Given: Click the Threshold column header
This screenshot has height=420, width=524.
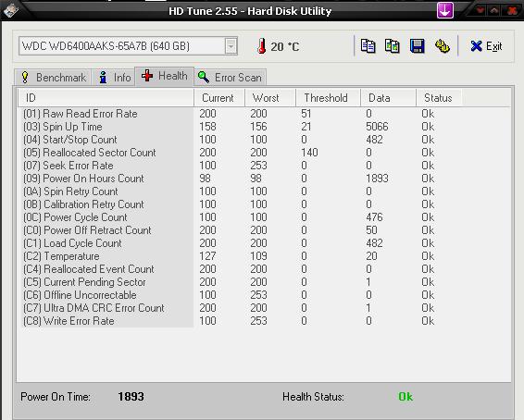Looking at the screenshot, I should point(328,98).
